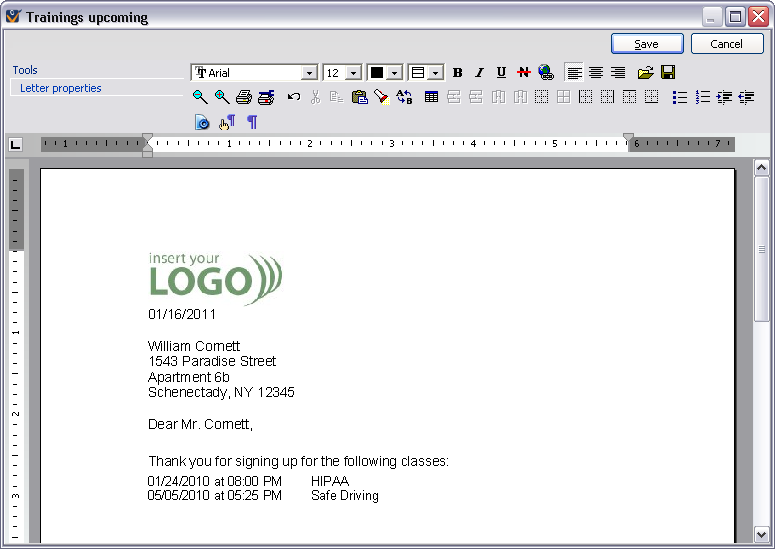Click the scissors Cut icon

[315, 97]
